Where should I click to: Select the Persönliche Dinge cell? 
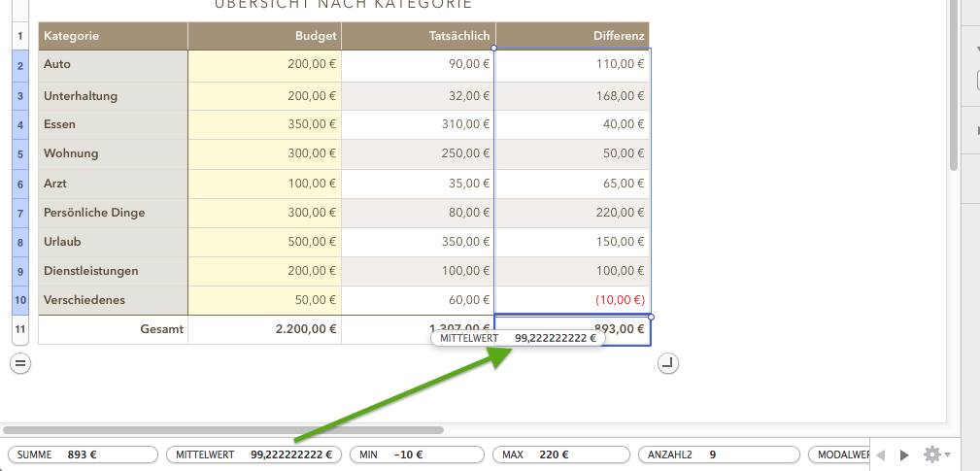[x=113, y=213]
